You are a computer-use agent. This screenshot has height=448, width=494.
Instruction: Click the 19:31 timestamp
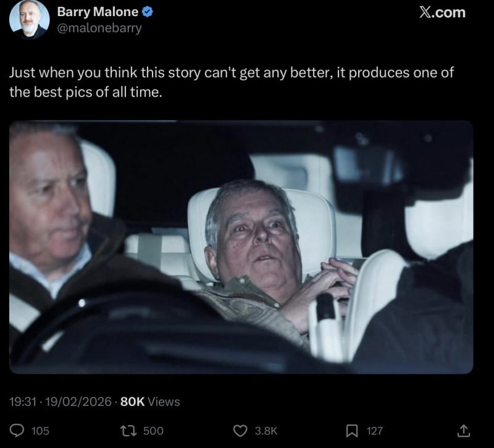point(23,402)
